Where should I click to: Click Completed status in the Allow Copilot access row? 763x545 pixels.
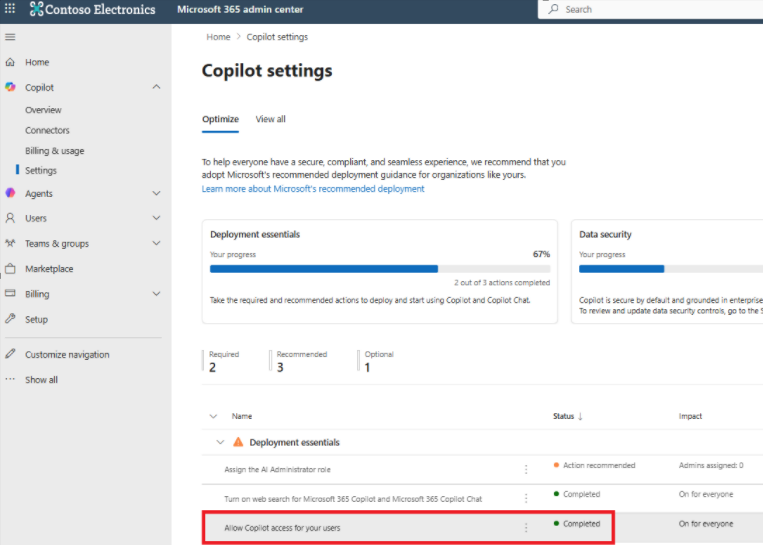coord(577,524)
